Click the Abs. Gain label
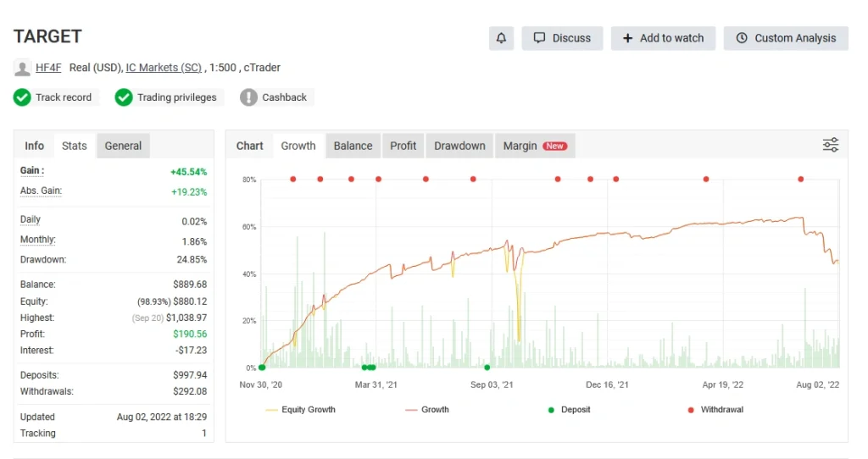The image size is (868, 459). click(41, 191)
